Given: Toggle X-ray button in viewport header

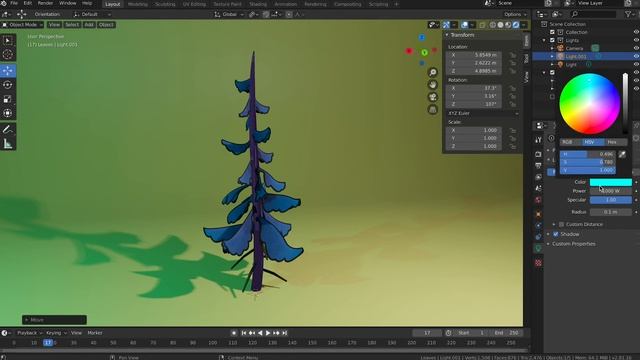Looking at the screenshot, I should tap(482, 25).
